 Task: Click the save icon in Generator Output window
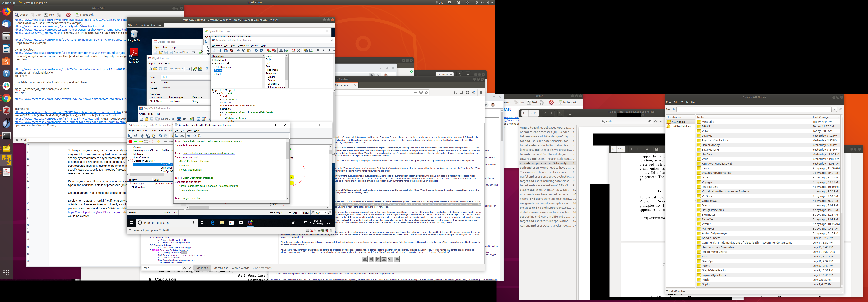pyautogui.click(x=177, y=136)
